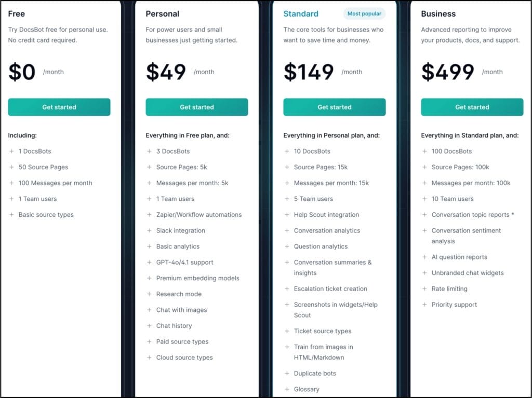Click the Standard plan heading
The height and width of the screenshot is (398, 532).
point(301,14)
